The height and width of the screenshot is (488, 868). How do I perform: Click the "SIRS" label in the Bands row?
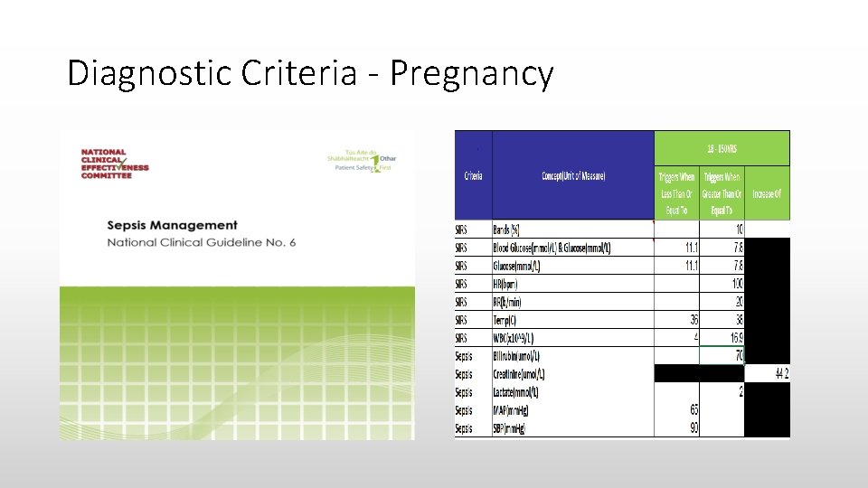pos(461,230)
